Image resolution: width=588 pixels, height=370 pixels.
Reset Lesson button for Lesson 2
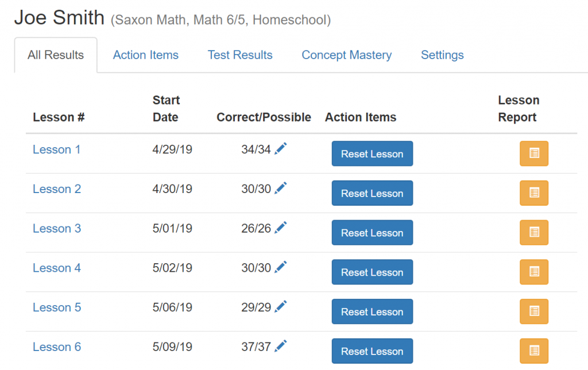tap(372, 193)
